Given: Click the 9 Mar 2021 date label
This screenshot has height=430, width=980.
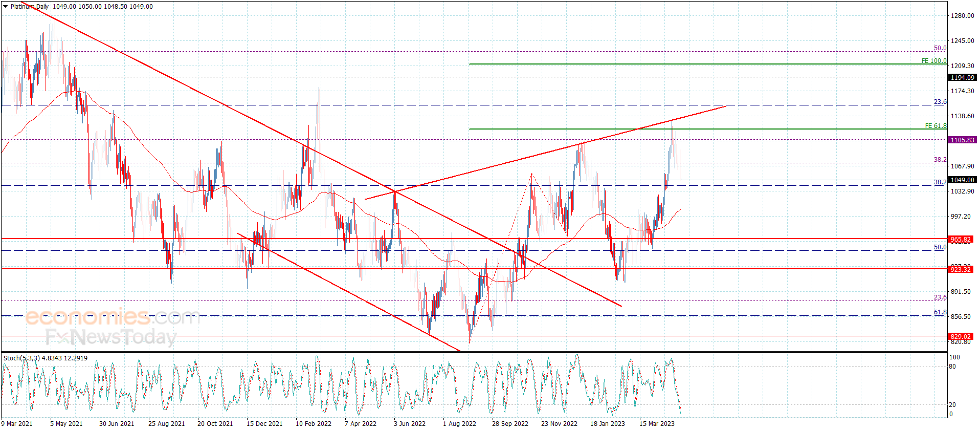Looking at the screenshot, I should pos(17,423).
